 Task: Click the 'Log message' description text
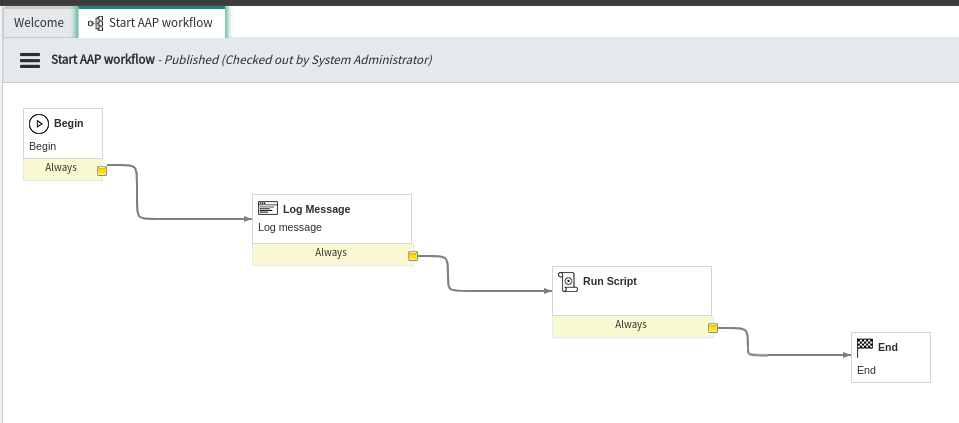click(290, 227)
